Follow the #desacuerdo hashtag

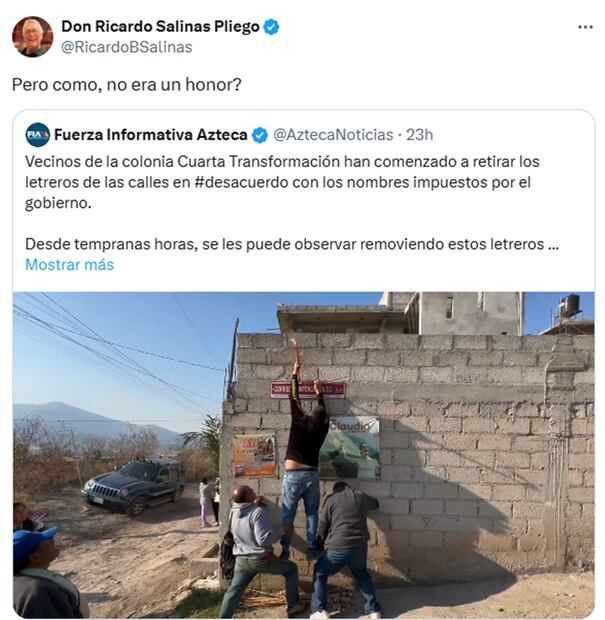click(x=241, y=182)
